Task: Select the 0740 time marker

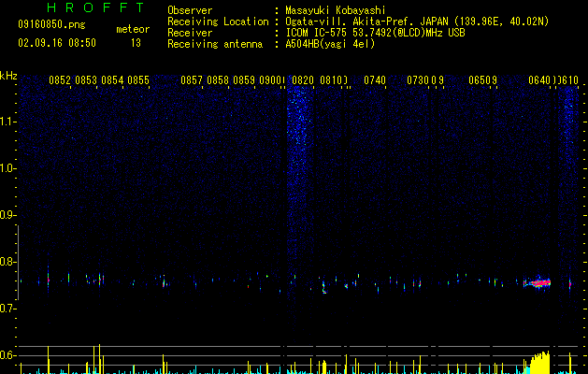Action: tap(375, 80)
